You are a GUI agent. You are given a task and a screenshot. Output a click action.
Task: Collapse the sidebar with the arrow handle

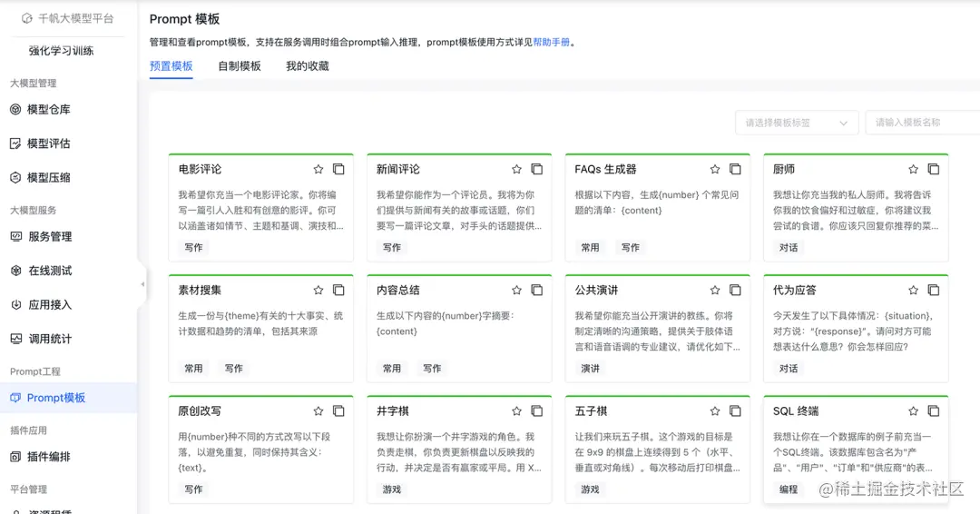(142, 284)
